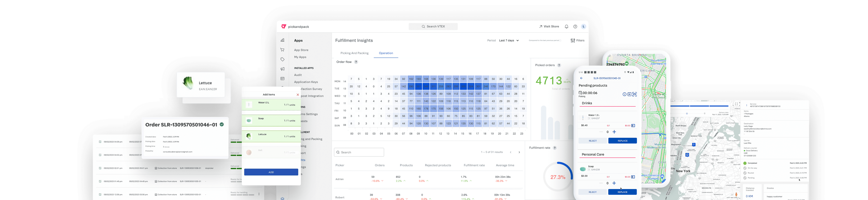This screenshot has height=200, width=868.
Task: Tap the add-product plus box icon on mobile
Action: (629, 94)
